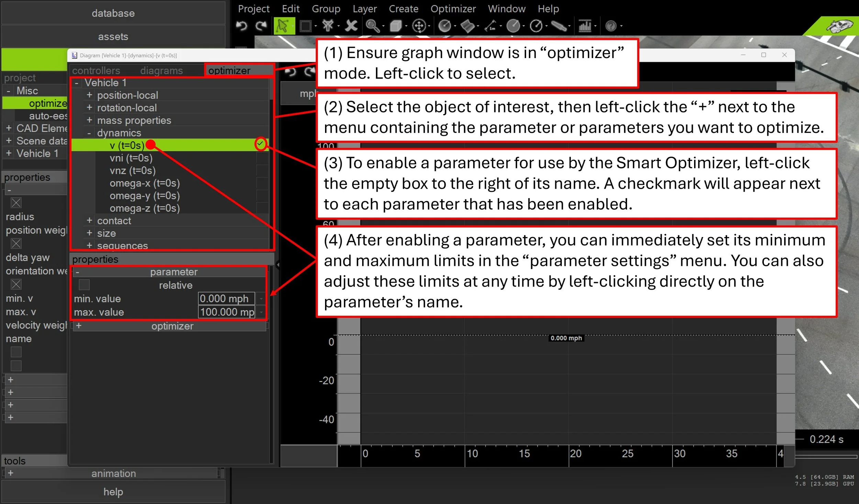Click the magnifying glass zoom tool
Viewport: 859px width, 504px height.
(372, 26)
